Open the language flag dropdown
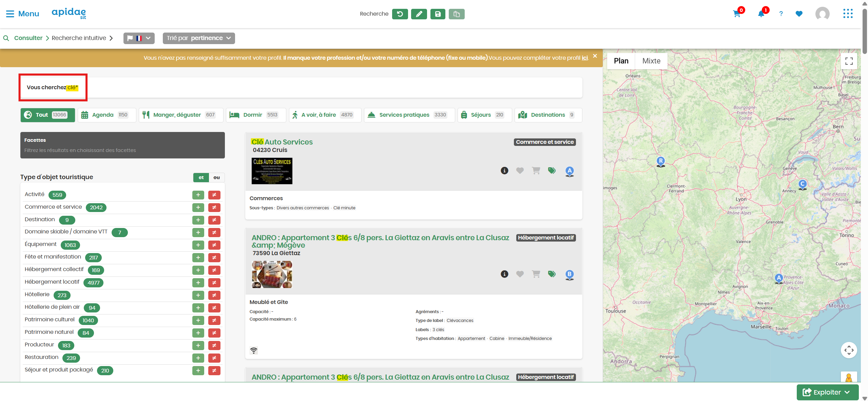The height and width of the screenshot is (401, 868). point(139,38)
